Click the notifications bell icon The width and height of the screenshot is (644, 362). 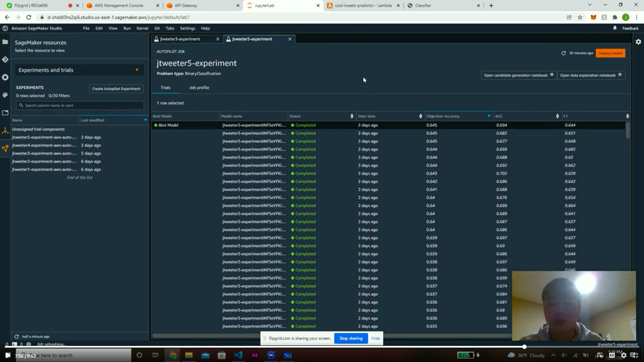pyautogui.click(x=615, y=28)
